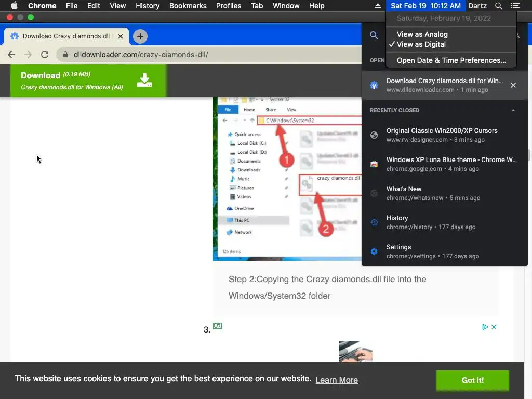Viewport: 532px width, 399px height.
Task: Click the green Download Crazy diamonds.dll button
Action: click(x=88, y=81)
